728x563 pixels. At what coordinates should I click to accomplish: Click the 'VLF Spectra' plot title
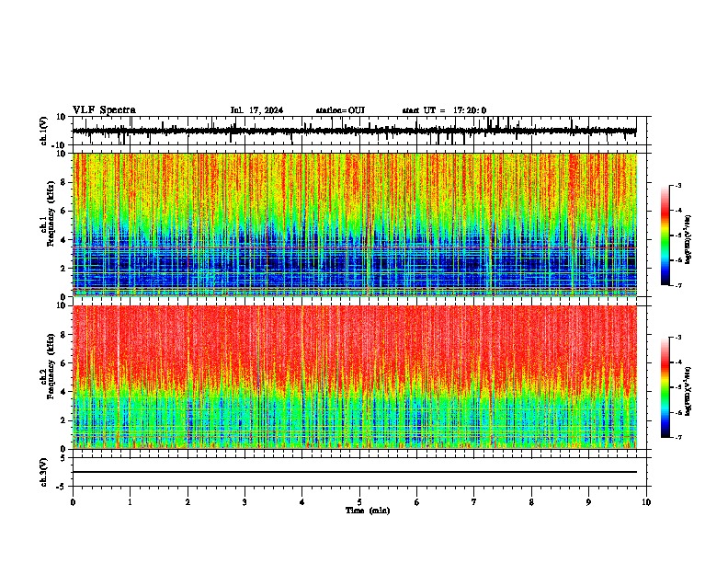[x=104, y=110]
